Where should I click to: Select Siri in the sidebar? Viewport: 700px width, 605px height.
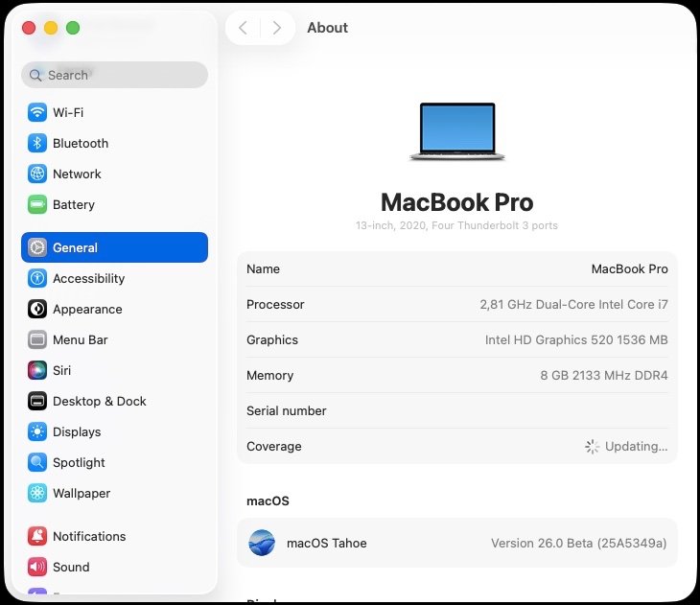(114, 370)
